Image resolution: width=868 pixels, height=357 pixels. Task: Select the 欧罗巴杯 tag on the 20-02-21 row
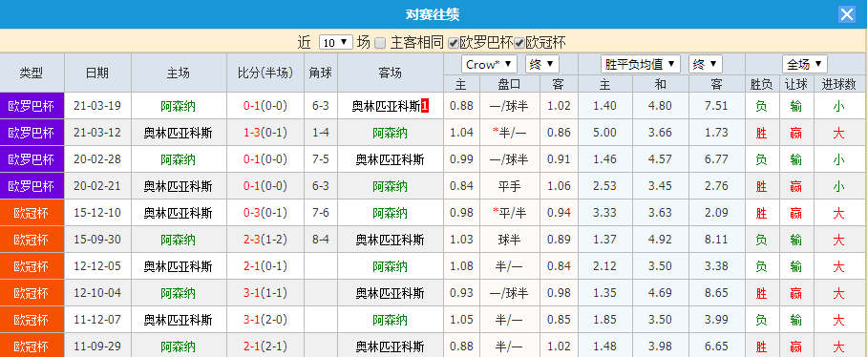pos(32,186)
